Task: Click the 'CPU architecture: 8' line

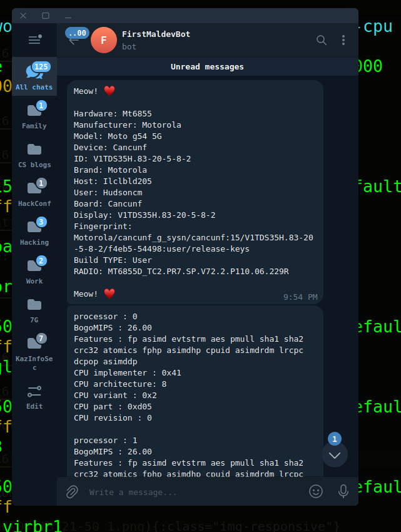Action: tap(120, 384)
